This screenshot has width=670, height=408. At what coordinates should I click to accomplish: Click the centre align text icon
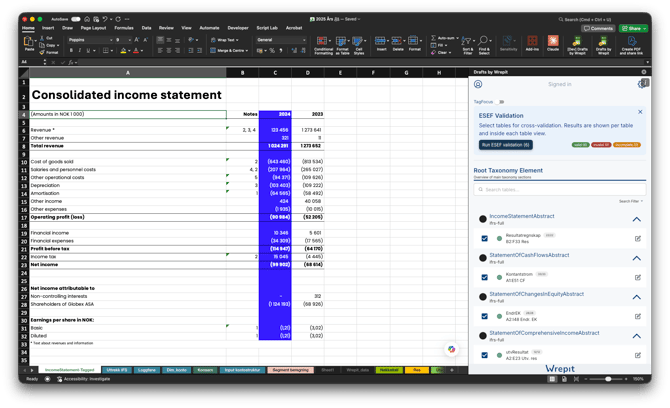169,50
